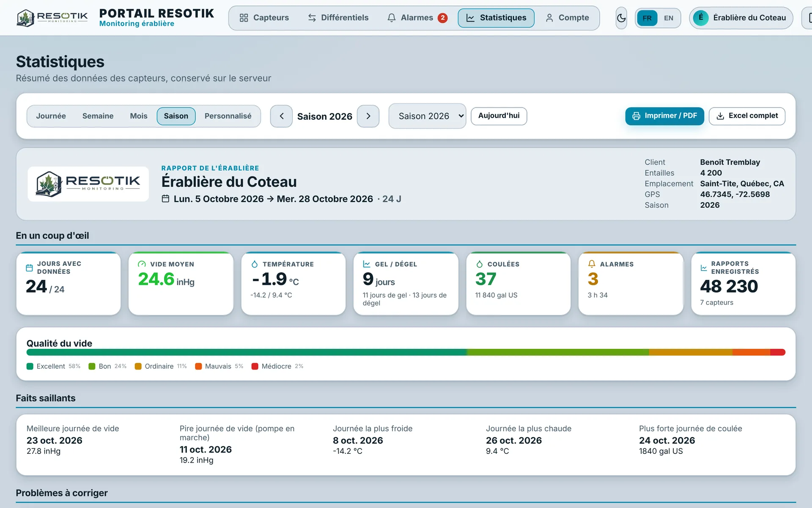Screen dimensions: 812x508
Task: Open the Érablière du Coteau account chip
Action: pyautogui.click(x=741, y=18)
